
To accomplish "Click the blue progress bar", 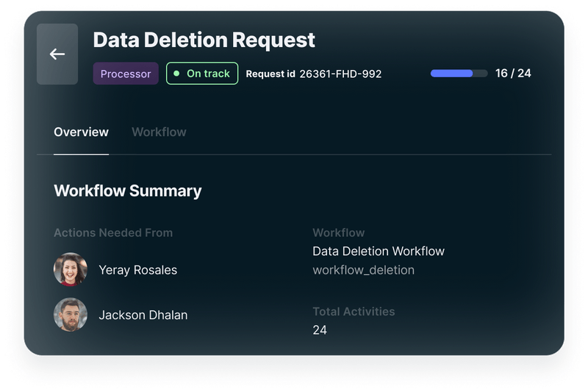I will [x=459, y=74].
